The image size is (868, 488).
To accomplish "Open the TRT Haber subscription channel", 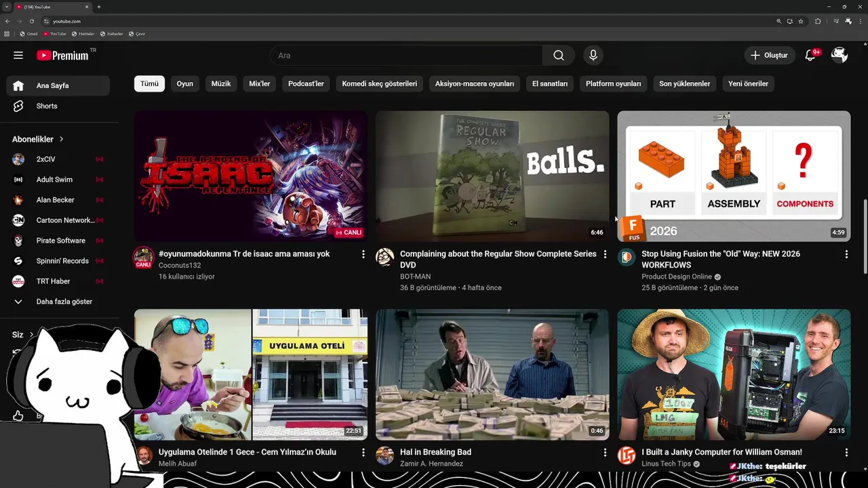I will point(58,281).
